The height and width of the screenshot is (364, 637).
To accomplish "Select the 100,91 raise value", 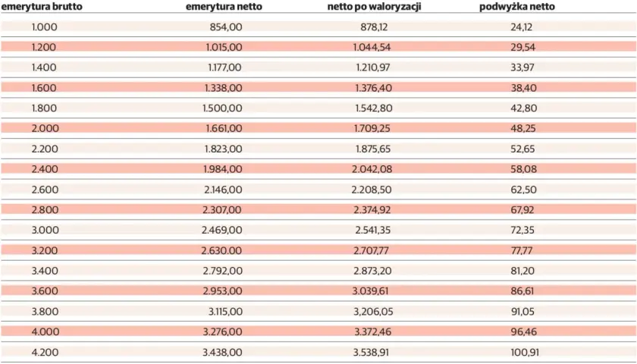I will 524,352.
